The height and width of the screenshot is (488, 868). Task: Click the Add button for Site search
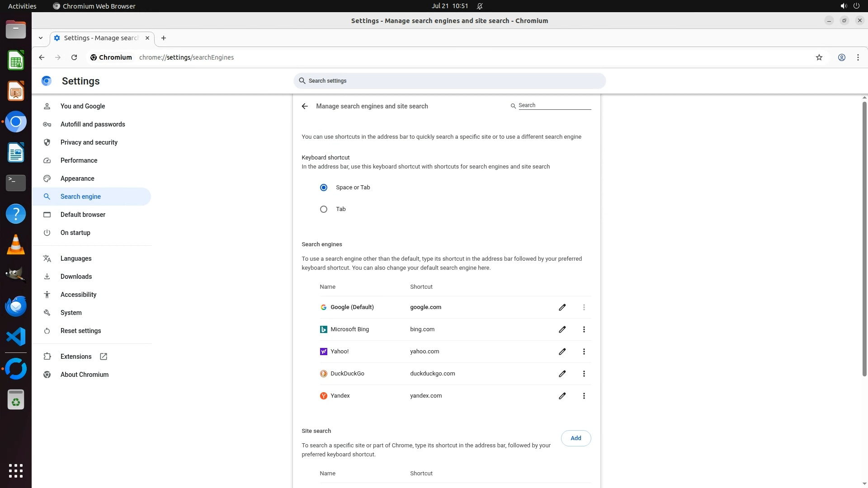tap(576, 438)
